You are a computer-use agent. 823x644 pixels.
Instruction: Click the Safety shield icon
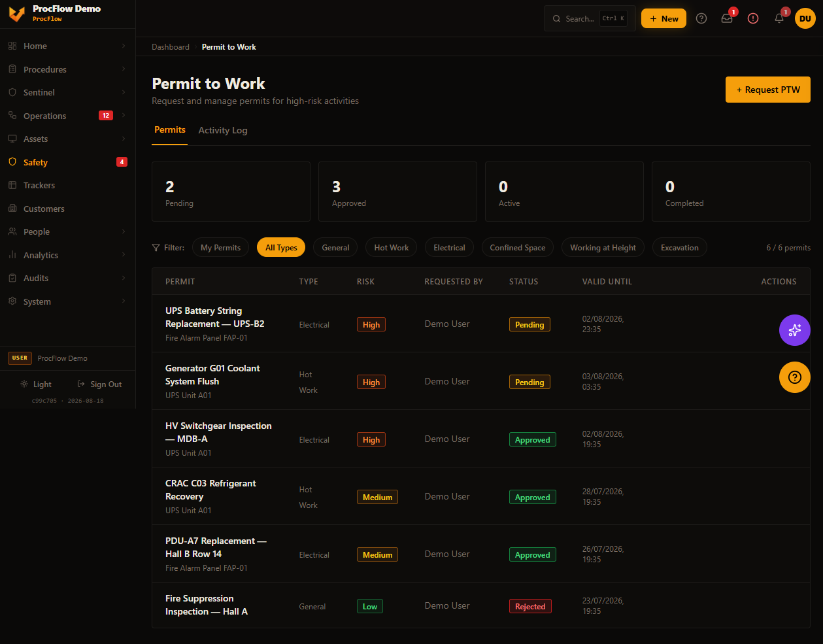(x=12, y=162)
